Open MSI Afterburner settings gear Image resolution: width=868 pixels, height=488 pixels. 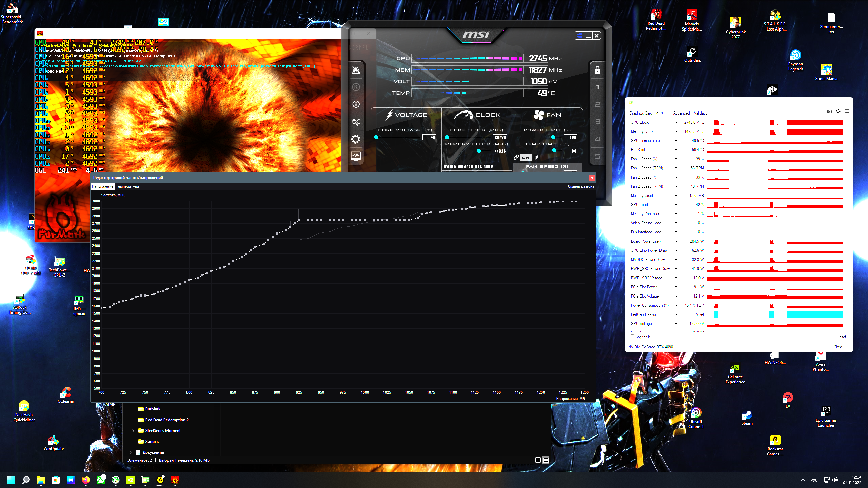pos(356,139)
